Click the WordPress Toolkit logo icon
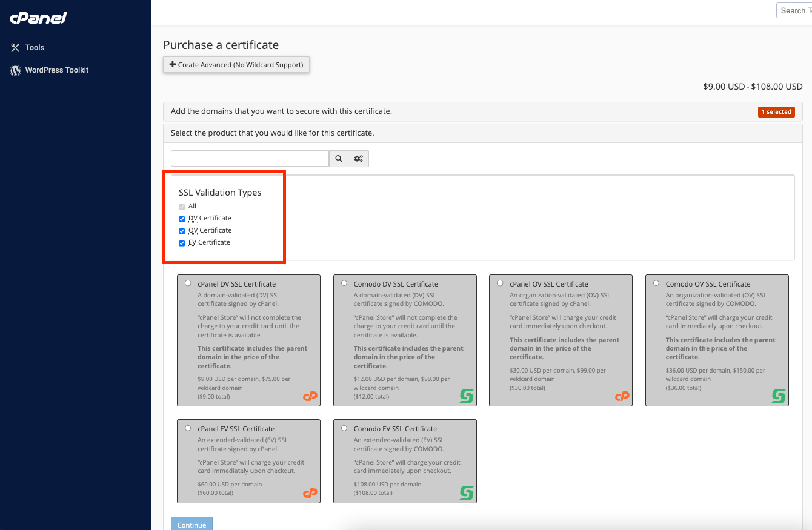Image resolution: width=812 pixels, height=530 pixels. [x=15, y=70]
